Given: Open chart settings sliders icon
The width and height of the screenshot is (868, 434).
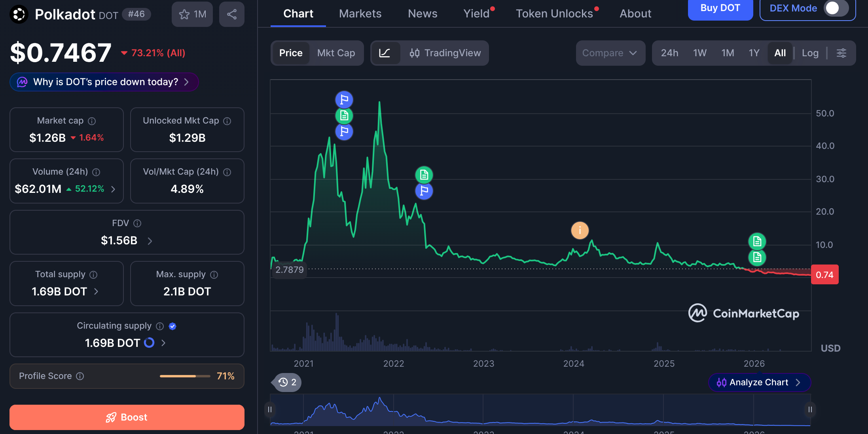Looking at the screenshot, I should pyautogui.click(x=841, y=53).
